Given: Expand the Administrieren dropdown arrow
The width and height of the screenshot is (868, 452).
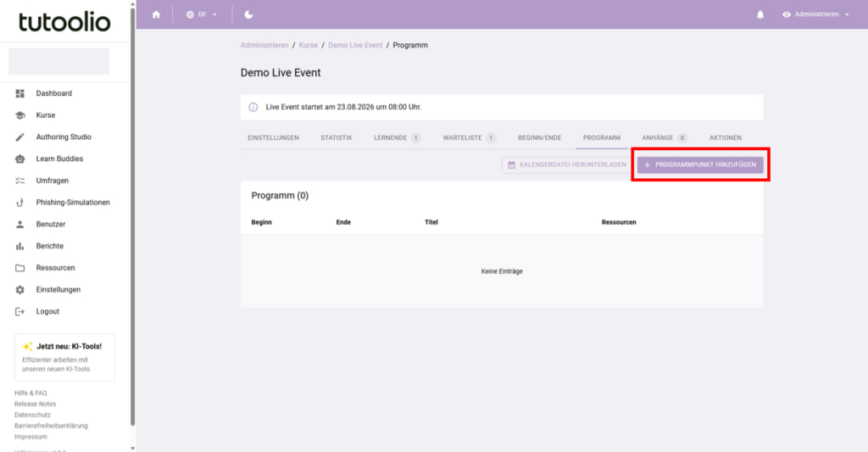Looking at the screenshot, I should [847, 15].
